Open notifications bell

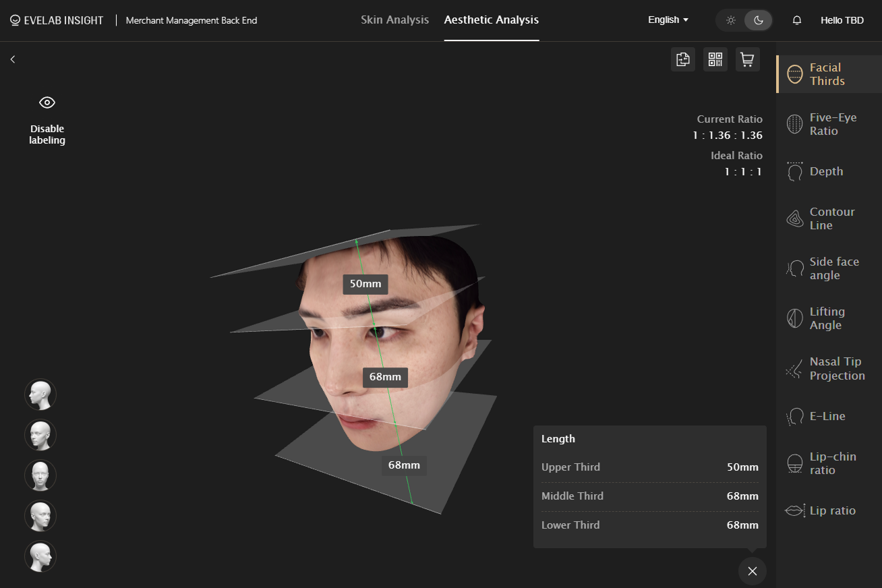pyautogui.click(x=797, y=20)
